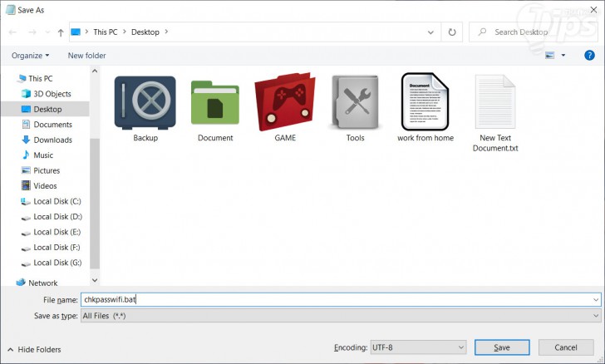The height and width of the screenshot is (364, 605).
Task: Click sidebar scrollbar up arrow
Action: tap(95, 71)
